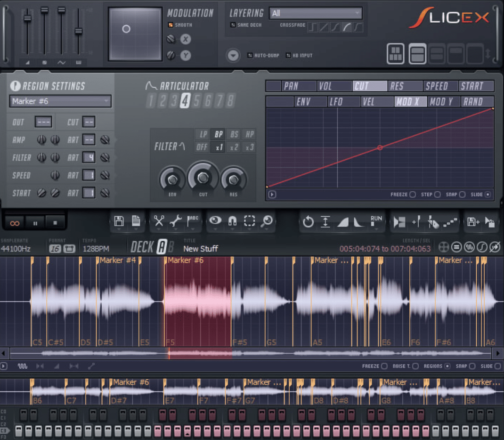Click the eye view icon
The width and height of the screenshot is (504, 440).
[215, 220]
